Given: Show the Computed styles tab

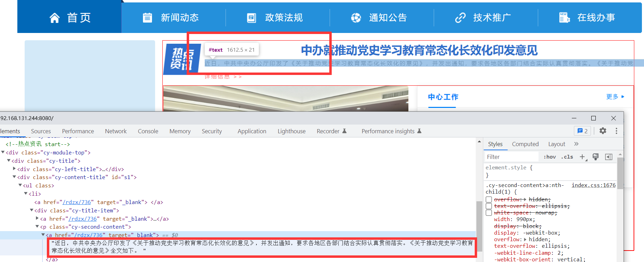Looking at the screenshot, I should (525, 144).
